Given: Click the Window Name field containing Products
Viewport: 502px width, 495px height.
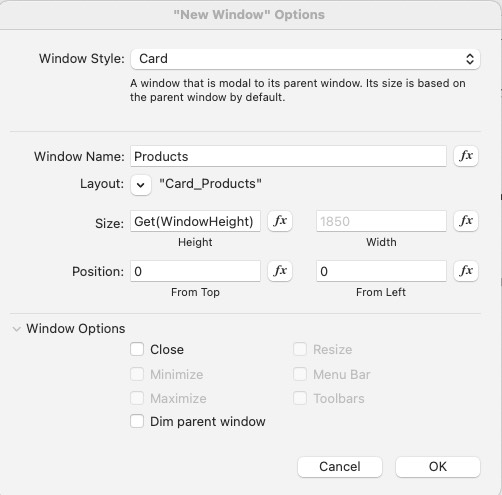Looking at the screenshot, I should click(288, 156).
